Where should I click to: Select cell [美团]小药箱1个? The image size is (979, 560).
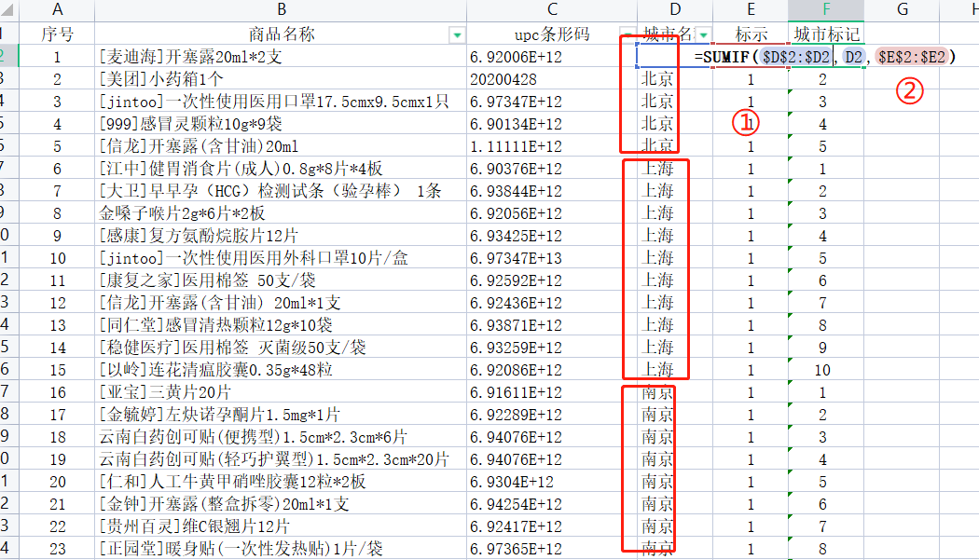pyautogui.click(x=281, y=79)
